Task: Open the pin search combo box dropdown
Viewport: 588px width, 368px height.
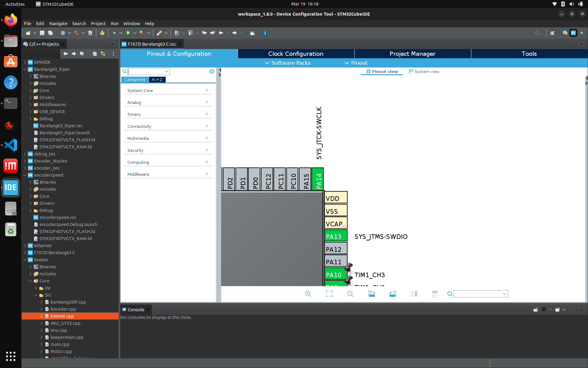Action: click(x=504, y=294)
